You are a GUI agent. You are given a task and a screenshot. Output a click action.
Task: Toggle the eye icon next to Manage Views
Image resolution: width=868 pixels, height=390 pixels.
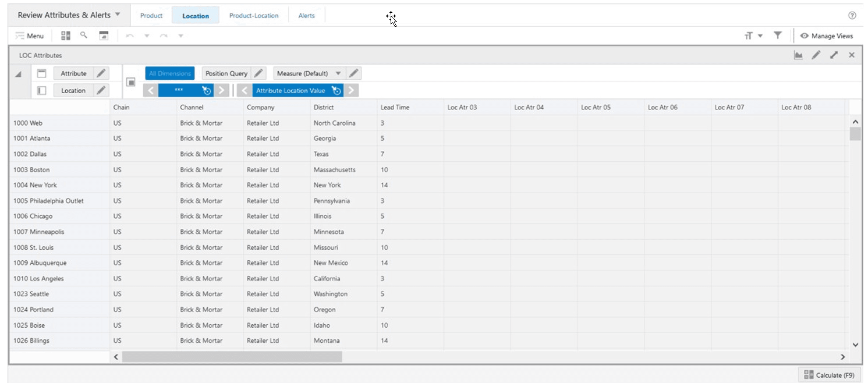pos(803,36)
